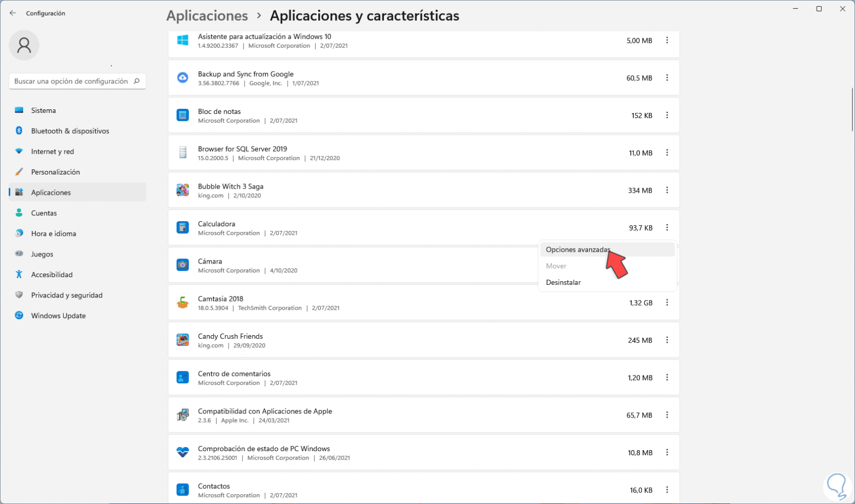Choose Desinstalar in context menu
Image resolution: width=855 pixels, height=504 pixels.
pos(607,282)
